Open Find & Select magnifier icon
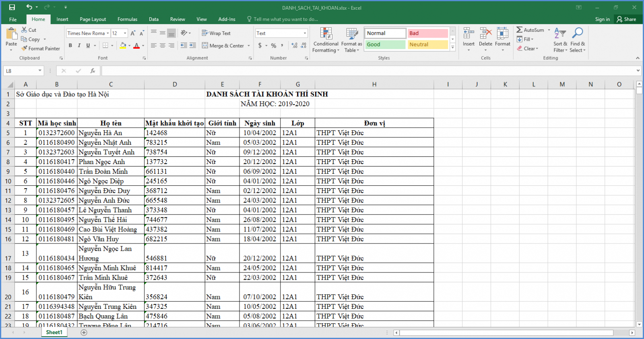The height and width of the screenshot is (339, 644). pos(578,33)
